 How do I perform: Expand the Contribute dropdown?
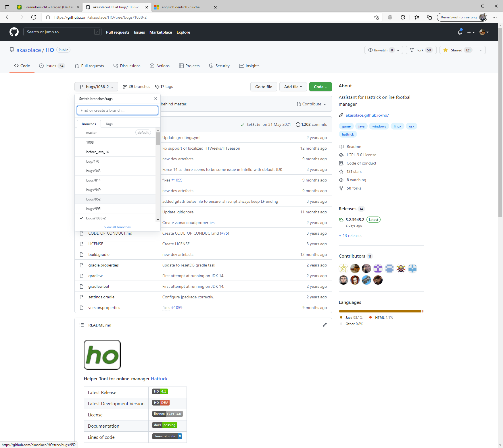311,104
